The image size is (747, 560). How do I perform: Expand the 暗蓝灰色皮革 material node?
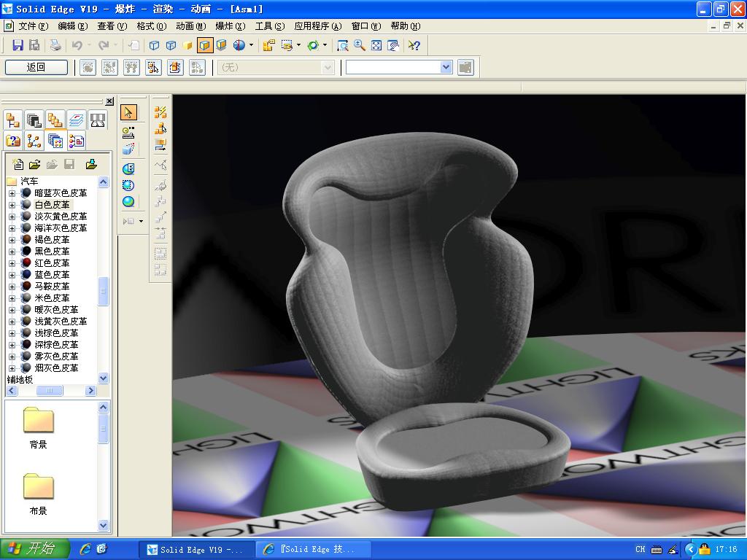pyautogui.click(x=12, y=193)
